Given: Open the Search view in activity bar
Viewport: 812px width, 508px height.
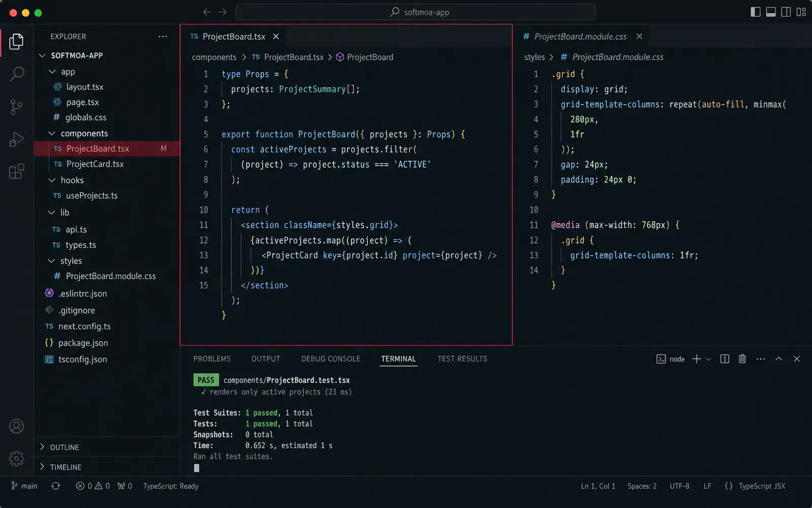Looking at the screenshot, I should click(x=16, y=74).
